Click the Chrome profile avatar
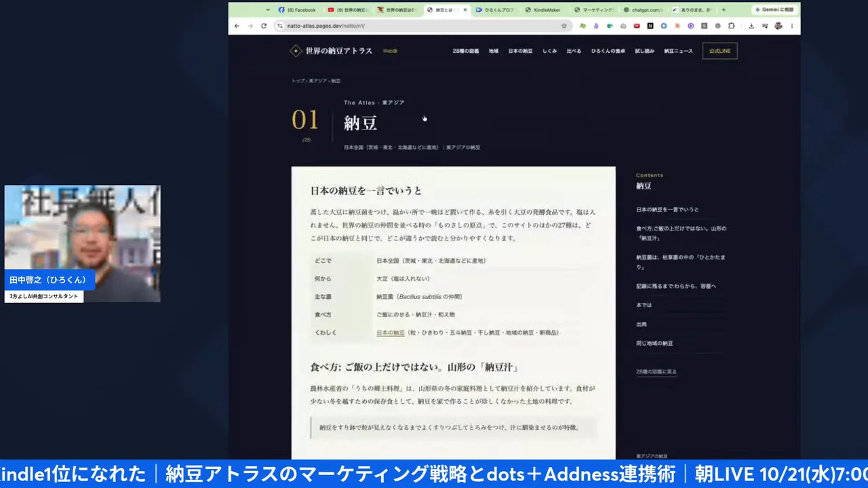 (x=778, y=26)
